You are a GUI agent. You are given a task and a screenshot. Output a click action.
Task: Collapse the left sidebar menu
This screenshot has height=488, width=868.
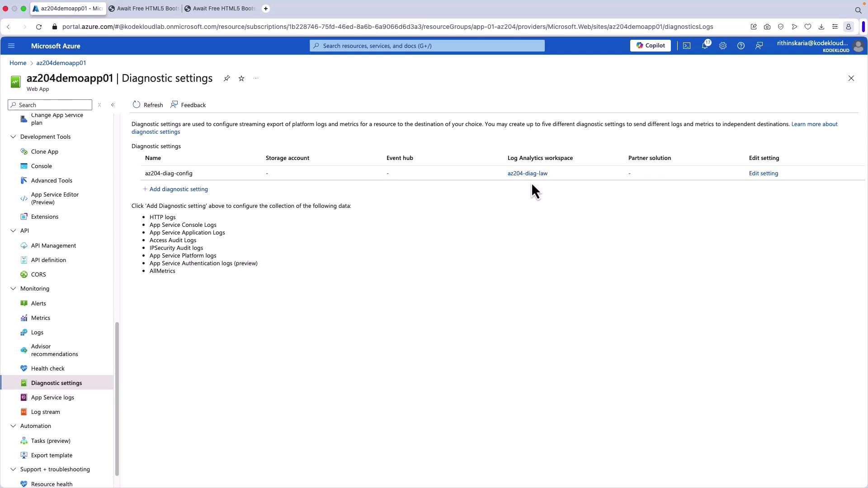click(113, 105)
